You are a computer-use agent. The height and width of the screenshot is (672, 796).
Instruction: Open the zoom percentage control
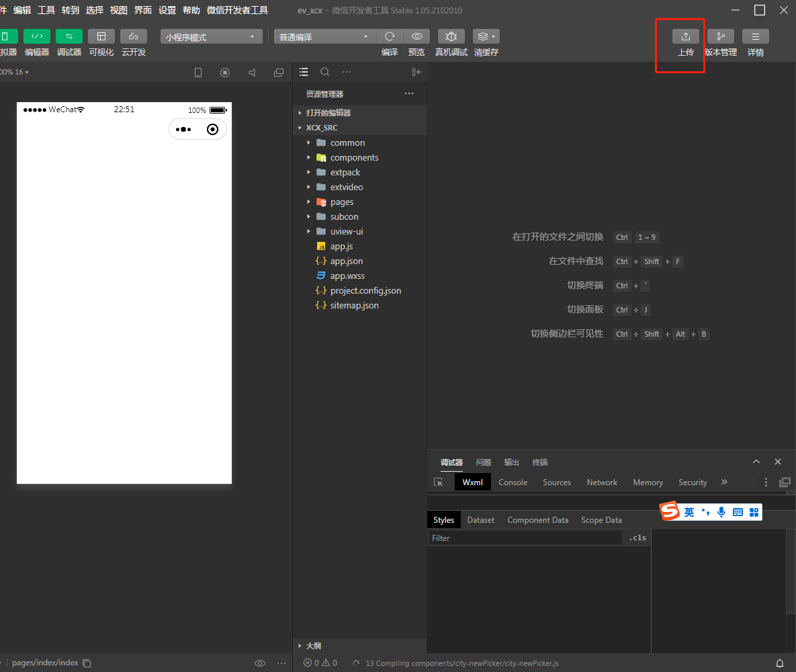(x=13, y=72)
